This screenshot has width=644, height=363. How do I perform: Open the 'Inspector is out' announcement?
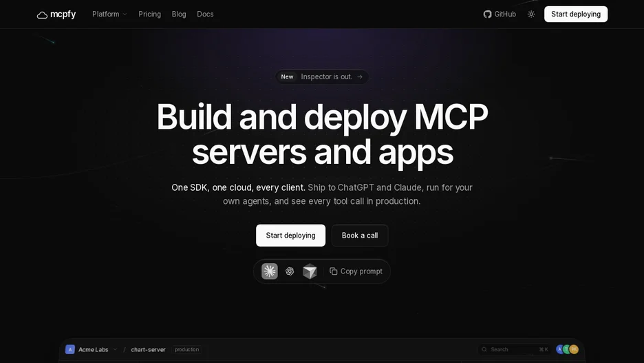[x=322, y=77]
